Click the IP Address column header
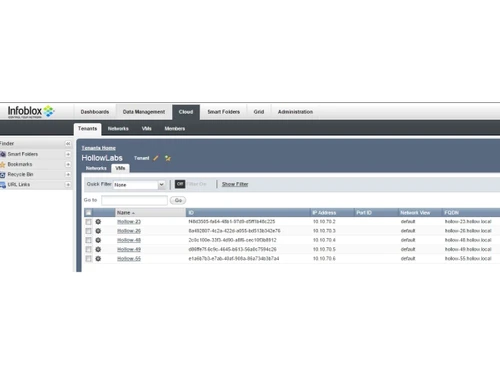The height and width of the screenshot is (375, 500). pyautogui.click(x=332, y=213)
